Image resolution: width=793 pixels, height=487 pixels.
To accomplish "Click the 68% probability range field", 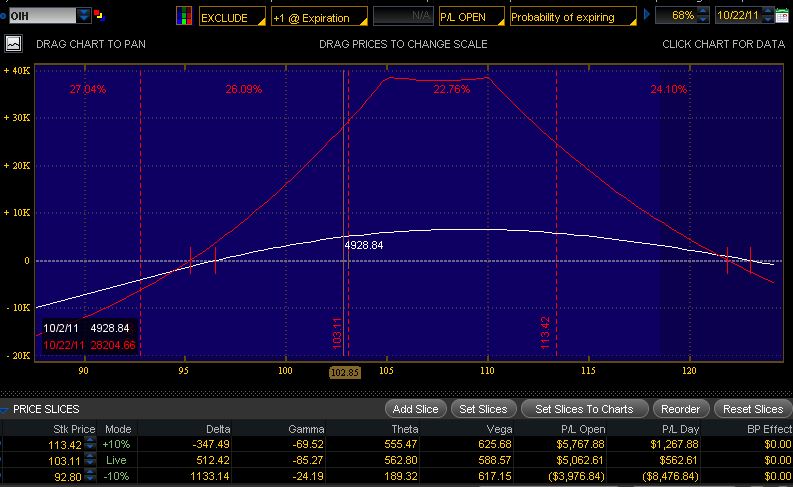I will pyautogui.click(x=676, y=15).
